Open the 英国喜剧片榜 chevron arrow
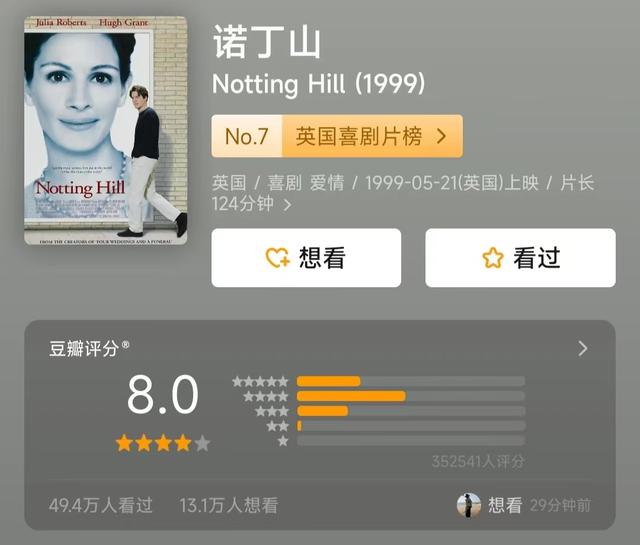The width and height of the screenshot is (640, 545). [441, 136]
